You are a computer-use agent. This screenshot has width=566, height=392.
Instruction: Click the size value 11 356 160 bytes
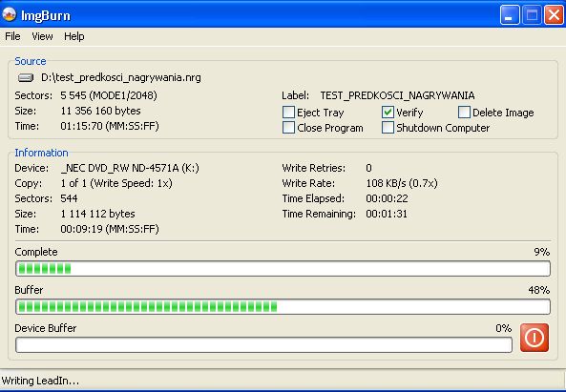point(100,111)
